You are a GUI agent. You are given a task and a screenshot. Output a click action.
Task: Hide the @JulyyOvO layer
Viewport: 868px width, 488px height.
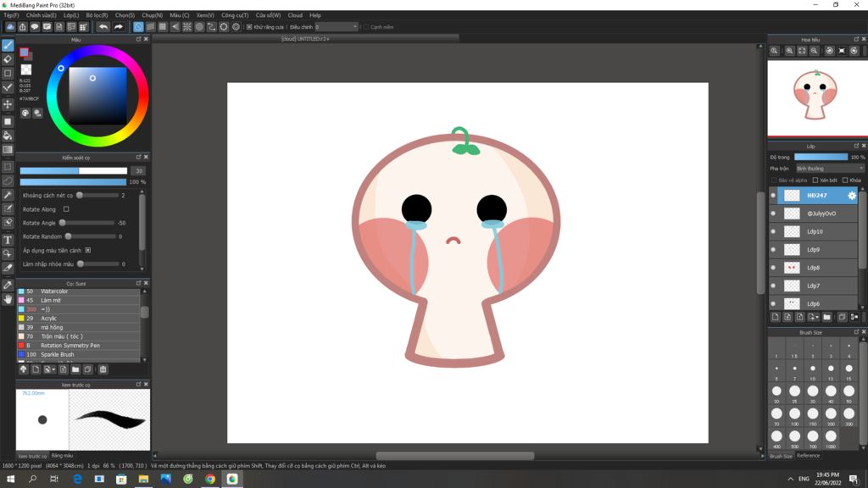[773, 213]
